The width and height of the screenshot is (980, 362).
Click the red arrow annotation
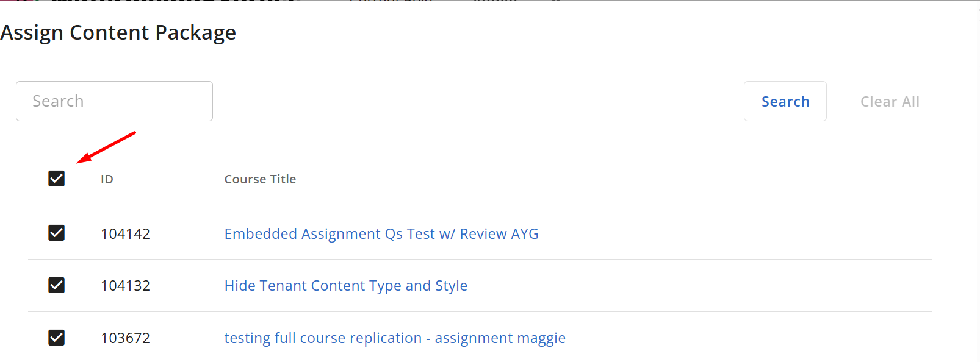106,147
